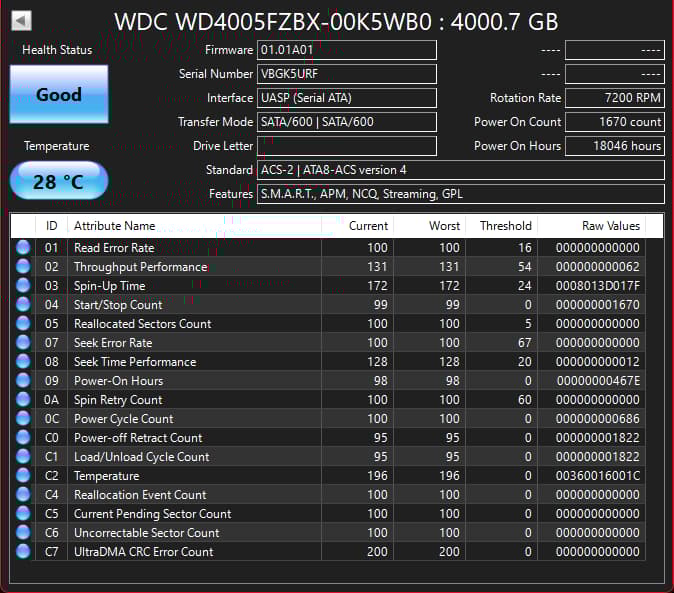
Task: Click the Start/Stop Count attribute name
Action: point(118,305)
